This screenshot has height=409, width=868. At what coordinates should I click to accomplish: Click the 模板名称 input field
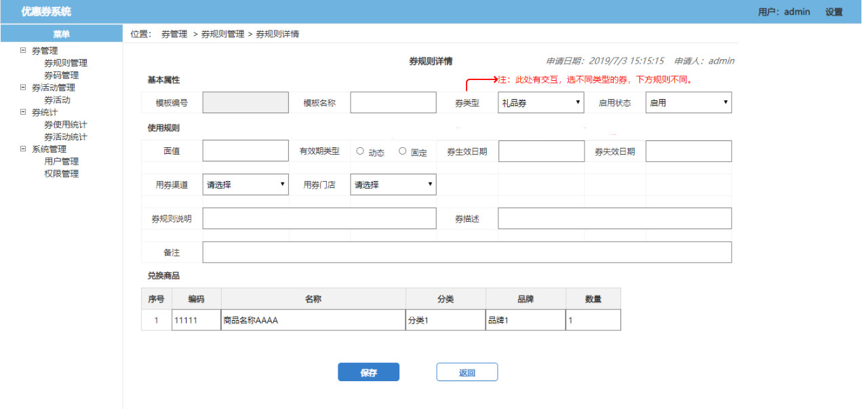pyautogui.click(x=393, y=103)
